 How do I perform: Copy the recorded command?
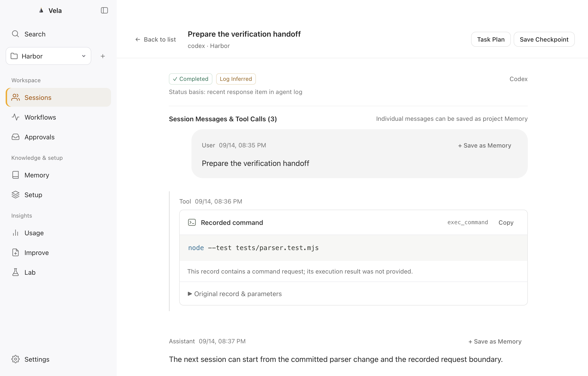(x=506, y=222)
